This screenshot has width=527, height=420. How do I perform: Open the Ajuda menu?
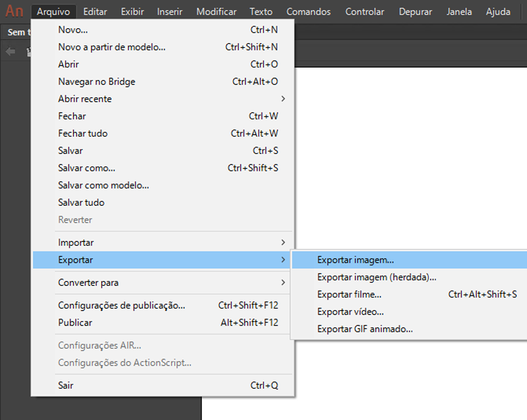coord(498,11)
